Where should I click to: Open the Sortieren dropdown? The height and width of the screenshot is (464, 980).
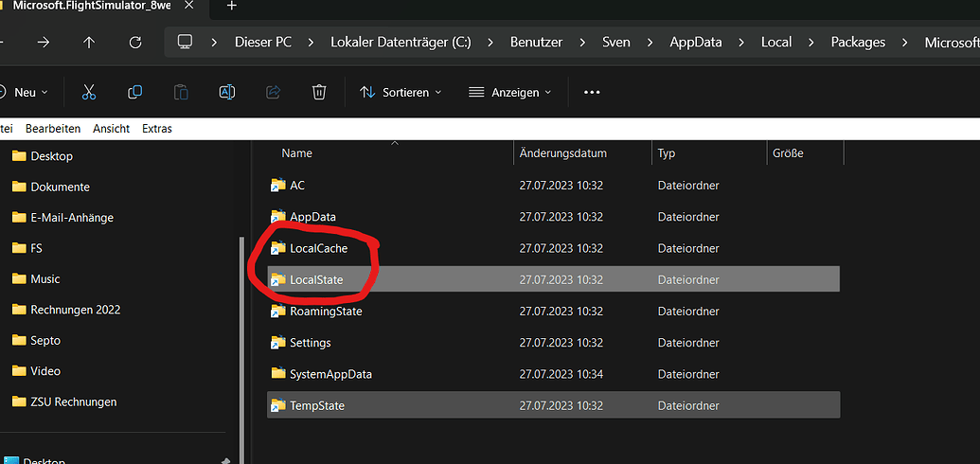pyautogui.click(x=401, y=92)
